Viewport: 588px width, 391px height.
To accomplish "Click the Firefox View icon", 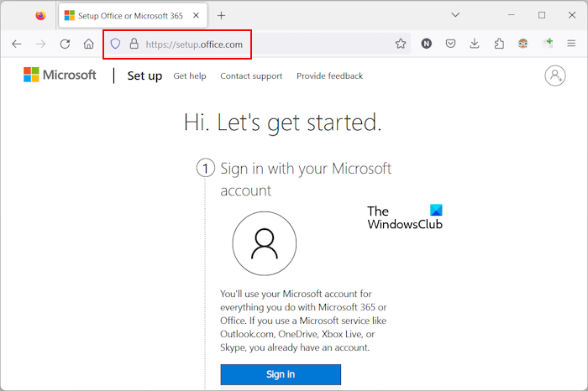I will coord(40,15).
